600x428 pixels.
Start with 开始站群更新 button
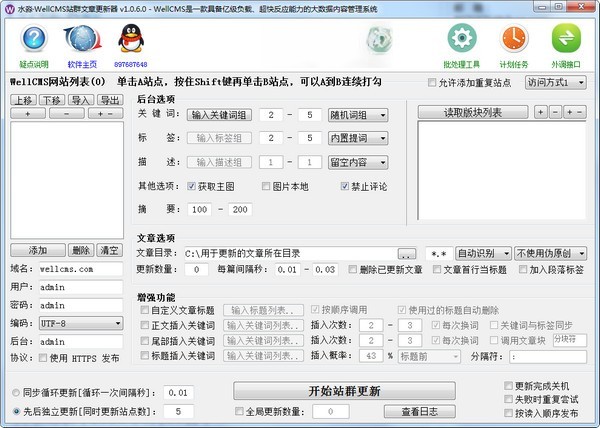pos(344,391)
